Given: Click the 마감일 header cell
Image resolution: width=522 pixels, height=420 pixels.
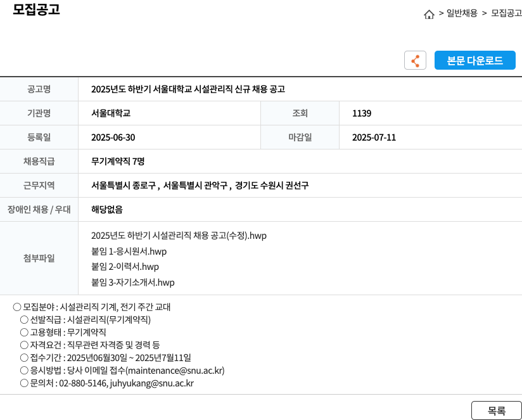Looking at the screenshot, I should (x=300, y=137).
